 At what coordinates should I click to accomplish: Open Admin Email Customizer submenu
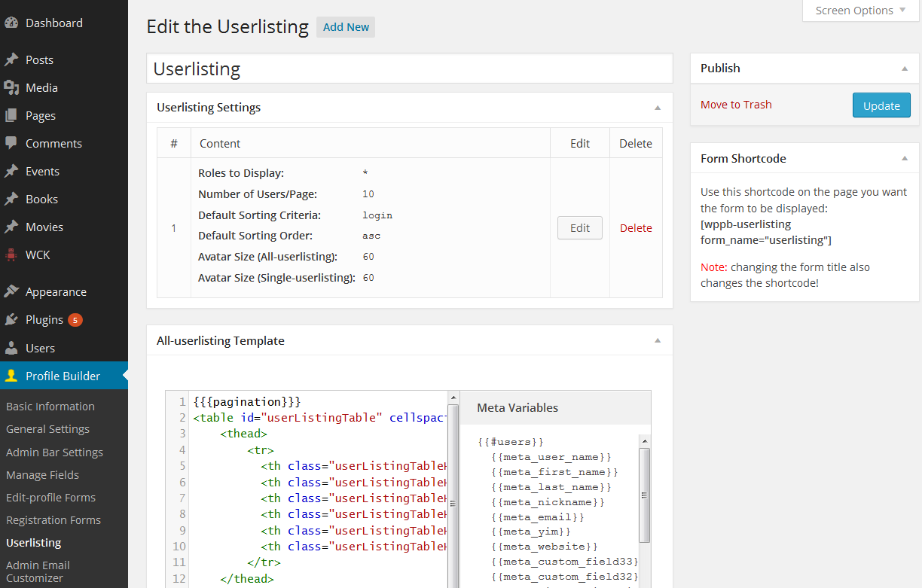tap(38, 571)
